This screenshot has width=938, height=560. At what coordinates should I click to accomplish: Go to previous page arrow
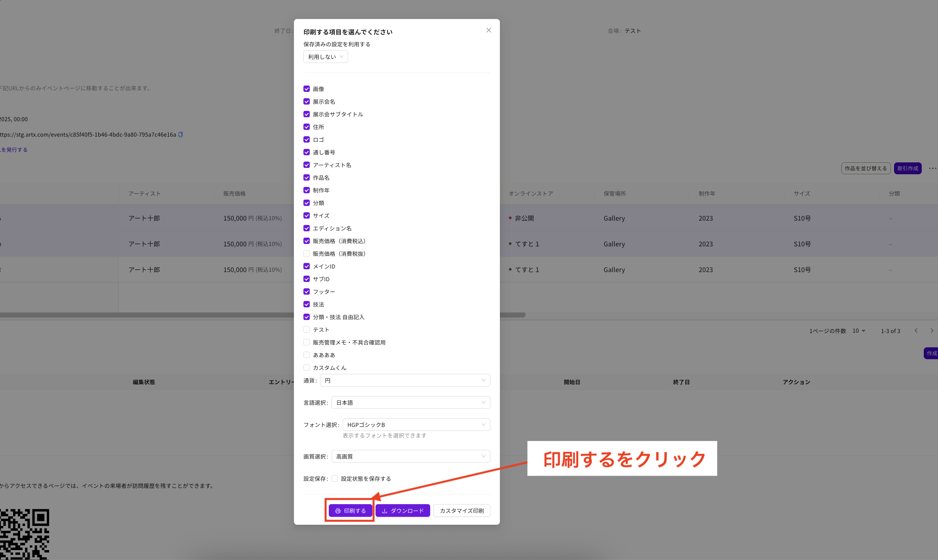tap(916, 331)
